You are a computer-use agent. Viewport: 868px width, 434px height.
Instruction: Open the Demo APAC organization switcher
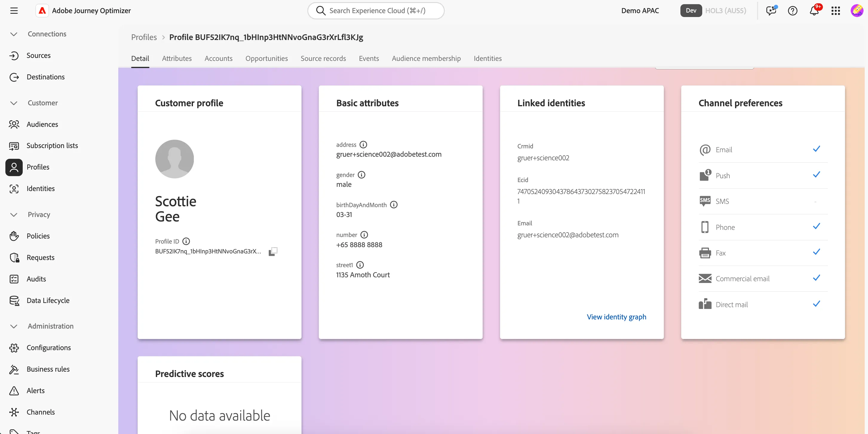coord(640,10)
